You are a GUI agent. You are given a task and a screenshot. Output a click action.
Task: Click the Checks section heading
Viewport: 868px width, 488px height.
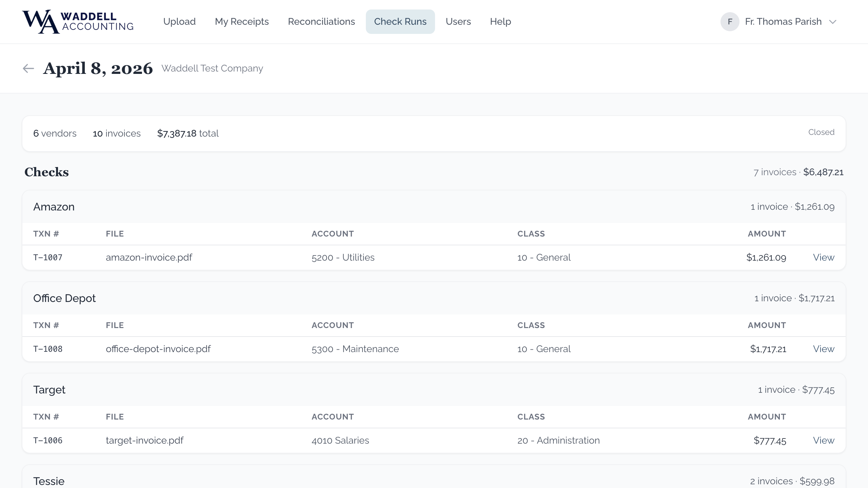point(46,172)
